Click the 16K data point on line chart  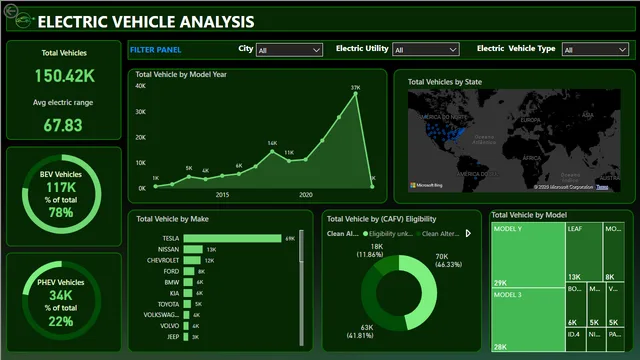pyautogui.click(x=272, y=151)
